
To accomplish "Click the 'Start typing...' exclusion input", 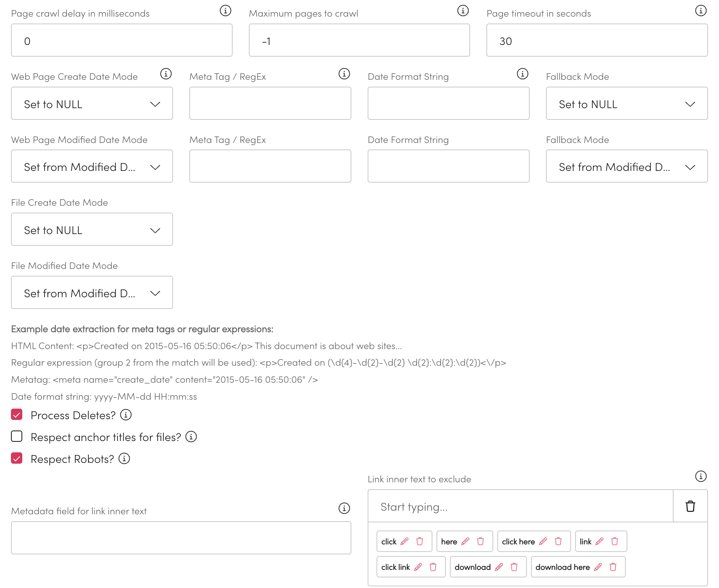I will tap(520, 507).
